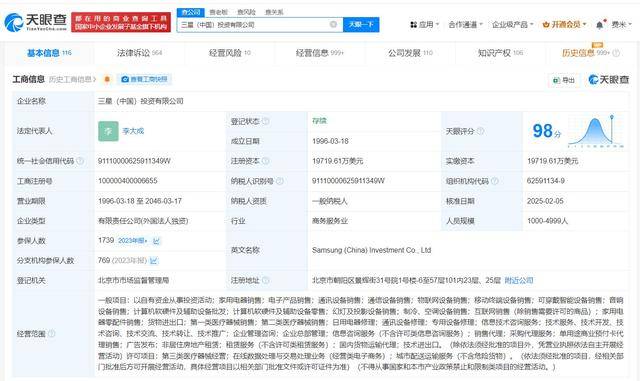Click 有限责任公司(外国法人独资) company type

(143, 221)
